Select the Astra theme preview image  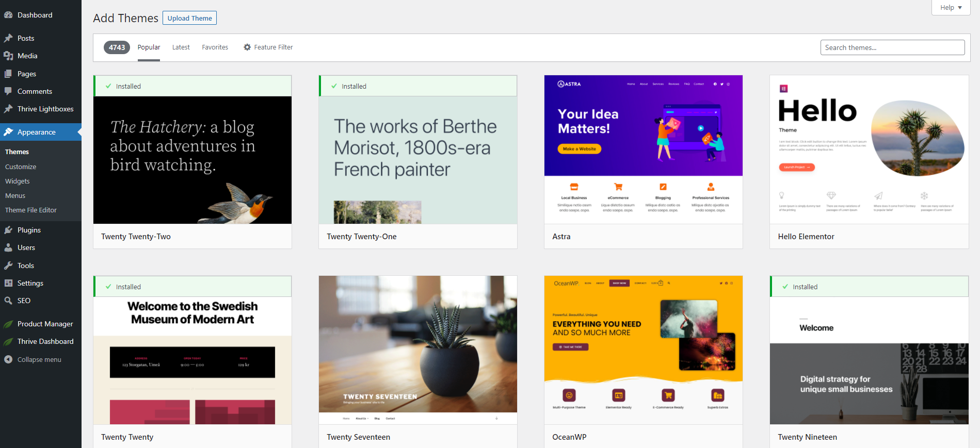tap(644, 150)
